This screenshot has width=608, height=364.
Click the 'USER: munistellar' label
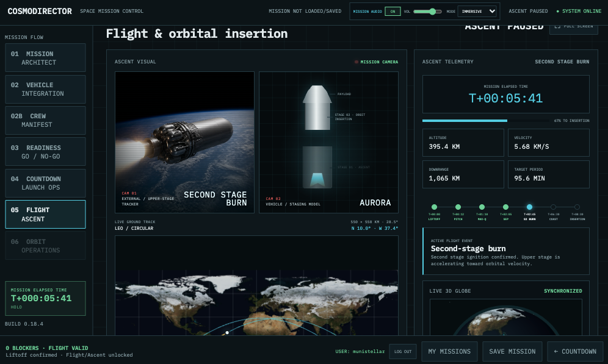tap(360, 352)
